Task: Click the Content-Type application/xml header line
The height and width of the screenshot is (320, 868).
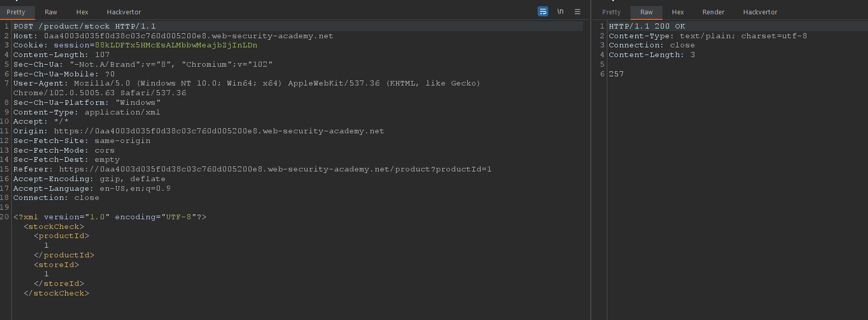Action: pyautogui.click(x=87, y=112)
